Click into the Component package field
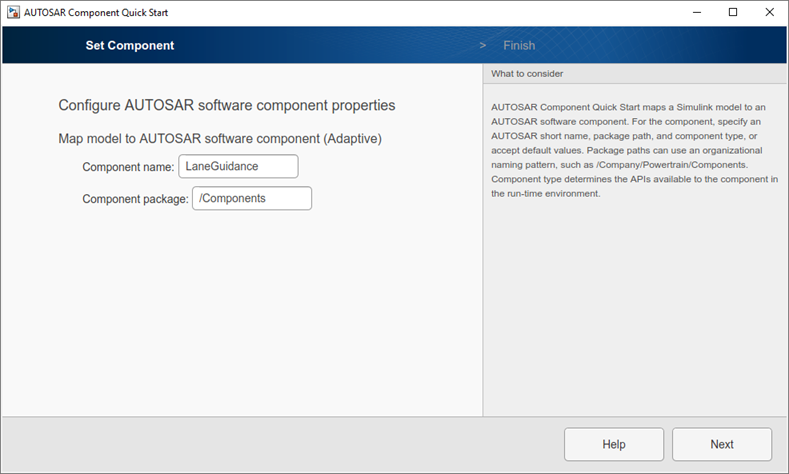This screenshot has width=789, height=474. (x=251, y=198)
